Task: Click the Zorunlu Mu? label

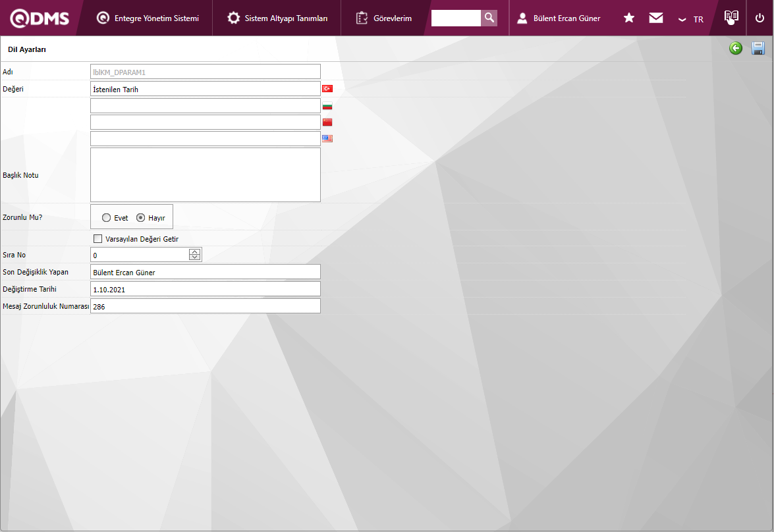Action: (x=22, y=217)
